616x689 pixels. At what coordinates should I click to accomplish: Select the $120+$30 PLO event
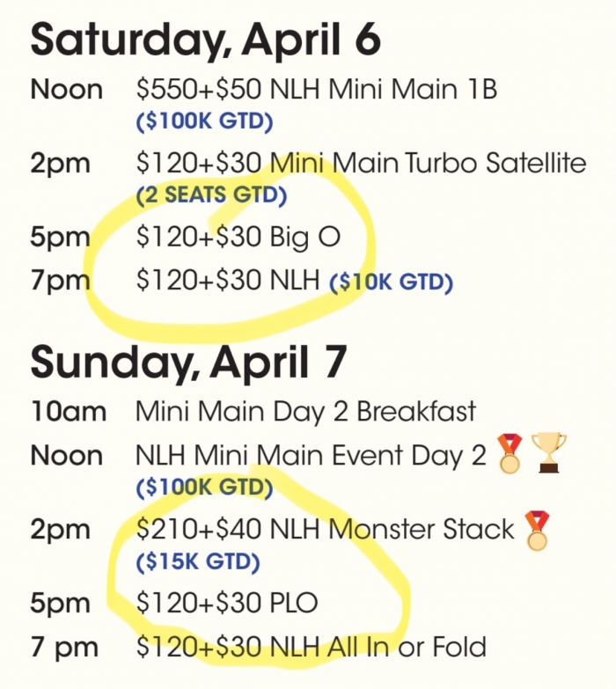227,602
